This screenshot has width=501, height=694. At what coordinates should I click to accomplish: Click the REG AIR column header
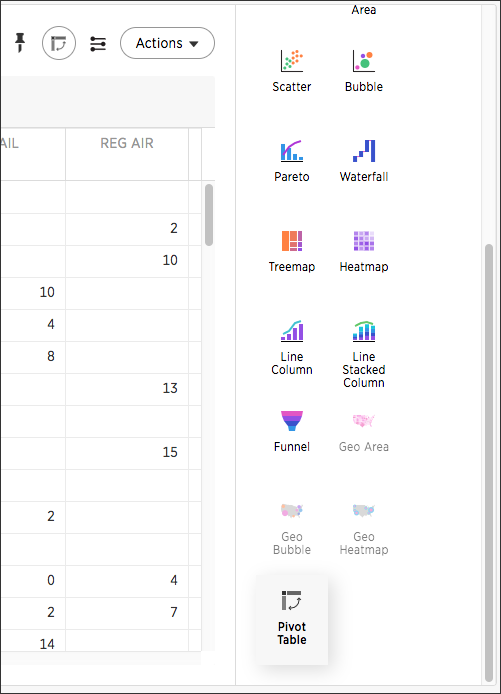(127, 143)
